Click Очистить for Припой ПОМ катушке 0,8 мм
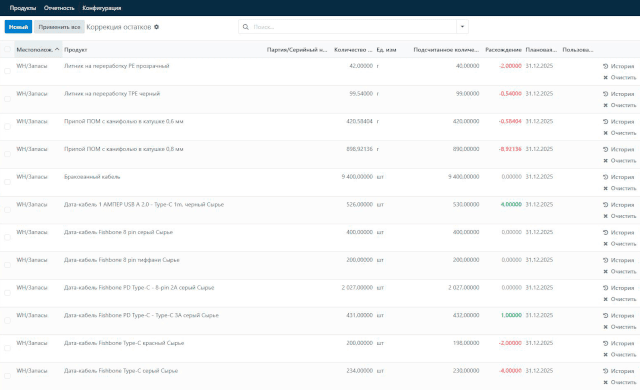This screenshot has width=640, height=390. click(x=620, y=161)
